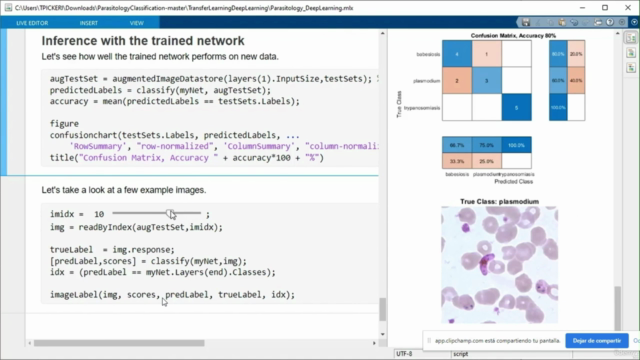Click the Inference with the trained network heading

(x=143, y=41)
